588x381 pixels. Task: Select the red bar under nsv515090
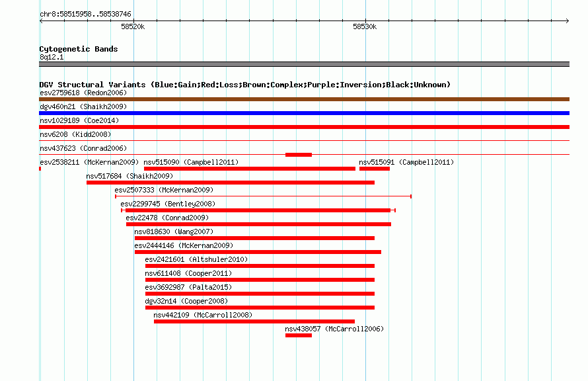point(249,169)
